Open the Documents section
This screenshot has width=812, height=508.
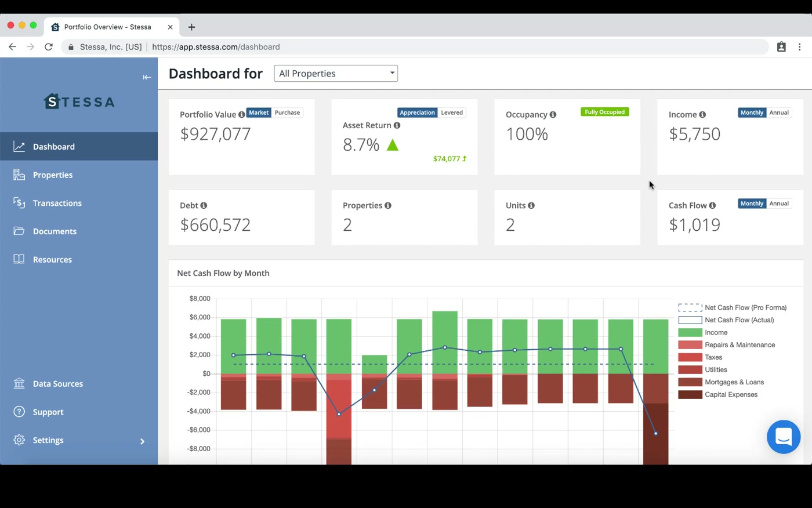79,231
